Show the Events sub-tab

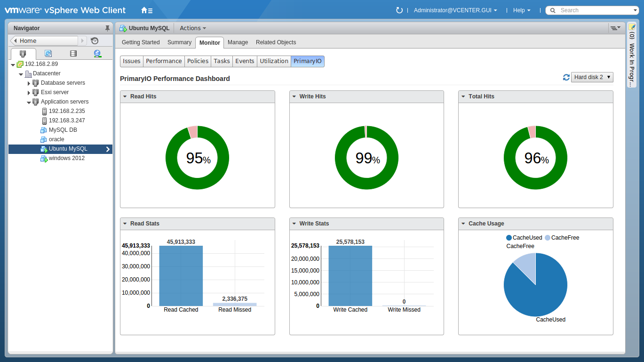click(245, 61)
